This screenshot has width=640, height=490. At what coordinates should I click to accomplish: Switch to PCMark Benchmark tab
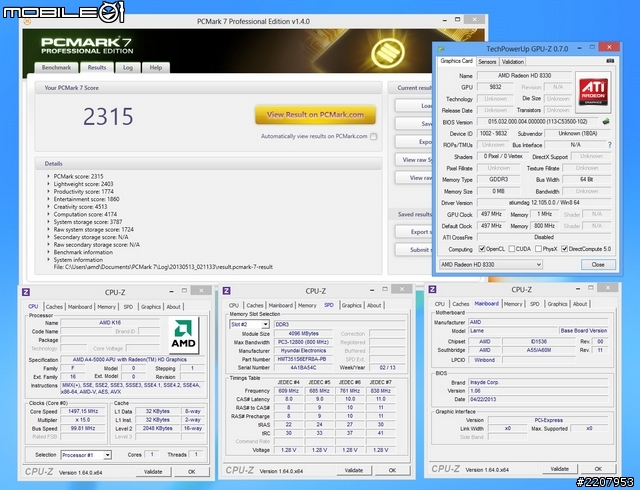pos(56,68)
